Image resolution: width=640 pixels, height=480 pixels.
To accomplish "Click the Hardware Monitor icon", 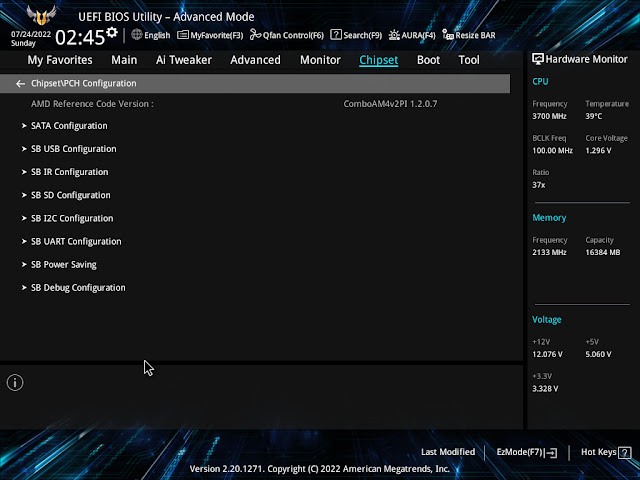I will click(x=538, y=59).
